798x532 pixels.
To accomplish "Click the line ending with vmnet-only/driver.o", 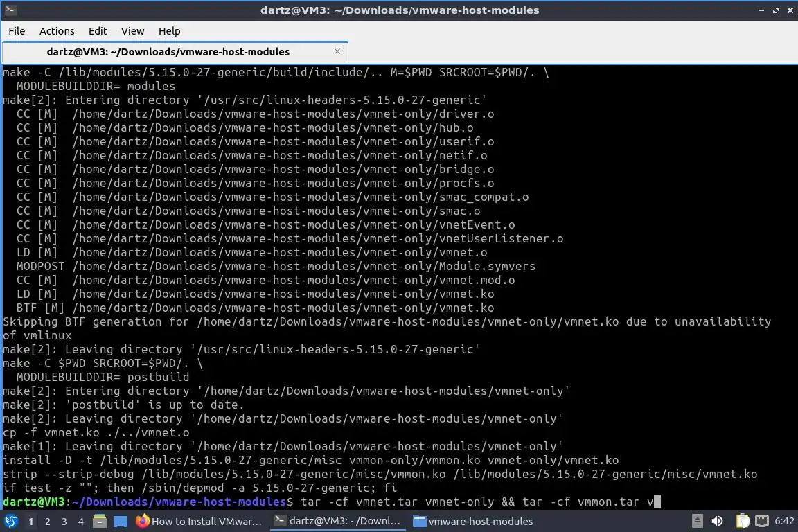I will [255, 114].
